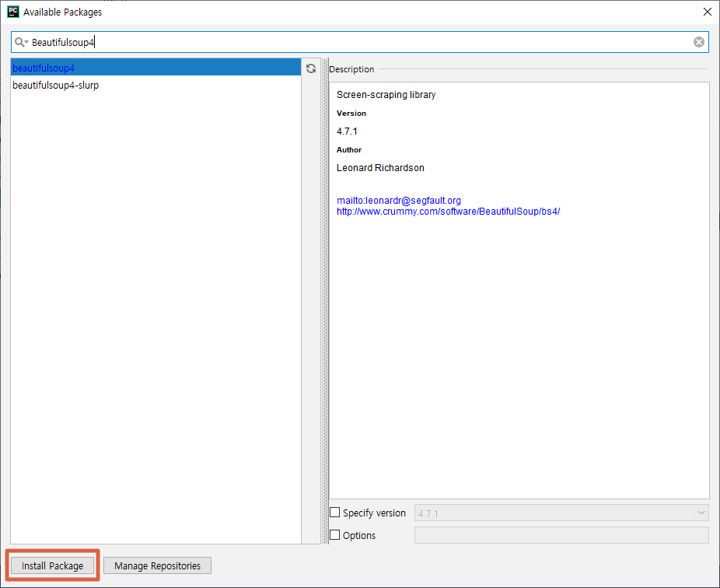720x588 pixels.
Task: Click the Screen-scraping library description text
Action: (x=386, y=95)
